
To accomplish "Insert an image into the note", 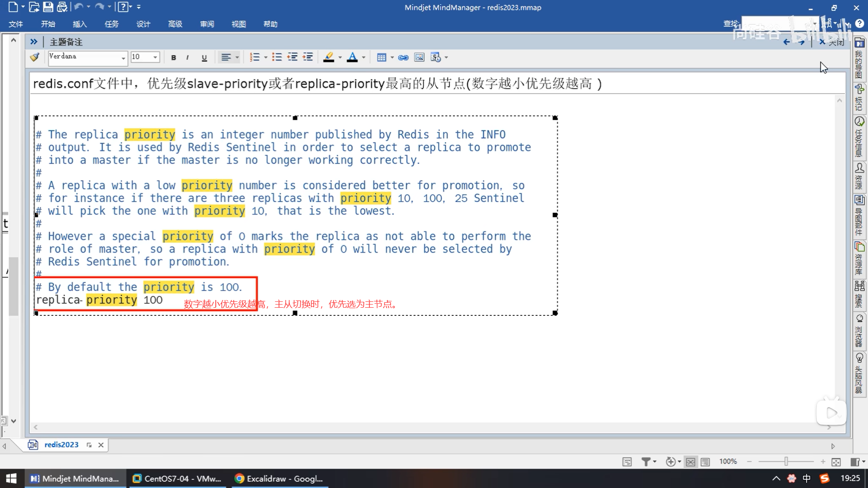I will [419, 57].
